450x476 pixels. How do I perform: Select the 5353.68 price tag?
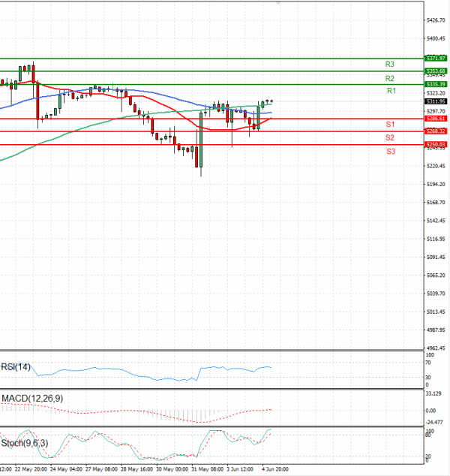pyautogui.click(x=436, y=71)
